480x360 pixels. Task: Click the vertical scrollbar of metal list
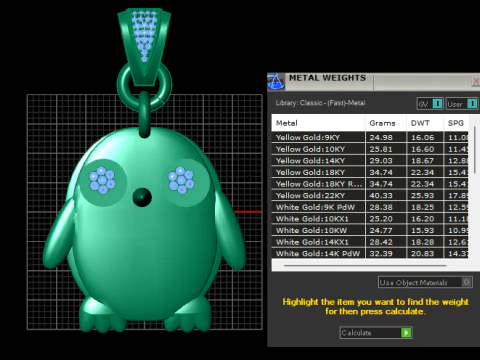click(475, 149)
